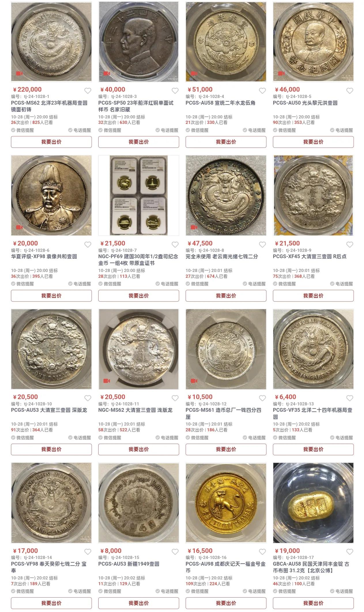Open title link PCGS-AU53 大清宣三壹圆 深版龙
Image resolution: width=364 pixels, height=612 pixels.
[49, 410]
